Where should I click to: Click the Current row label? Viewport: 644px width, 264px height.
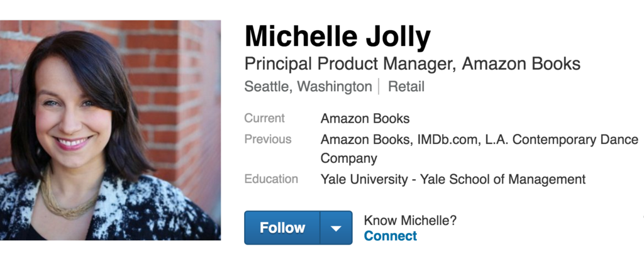pos(265,118)
